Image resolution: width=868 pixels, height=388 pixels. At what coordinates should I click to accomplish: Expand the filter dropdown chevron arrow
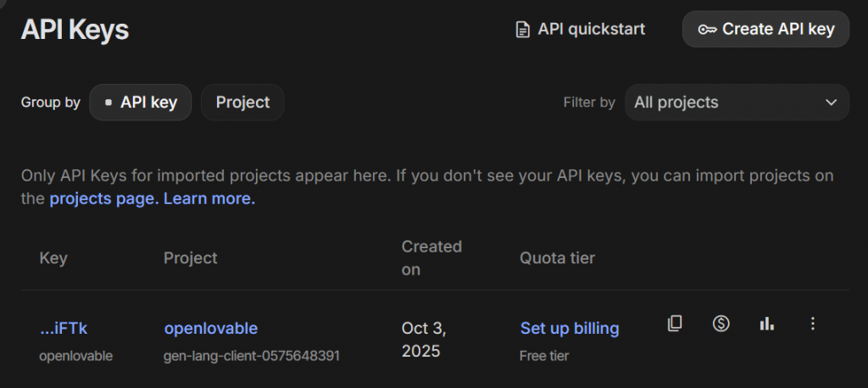coord(831,103)
